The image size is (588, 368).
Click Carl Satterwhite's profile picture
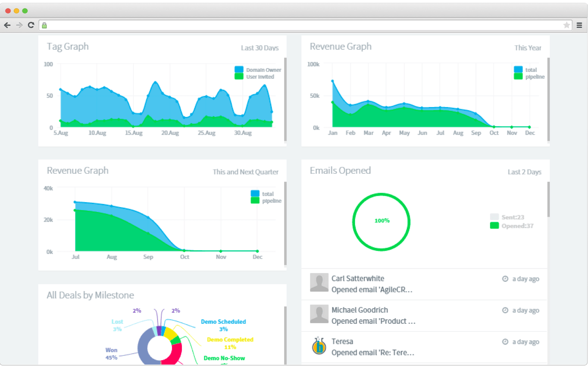tap(319, 283)
